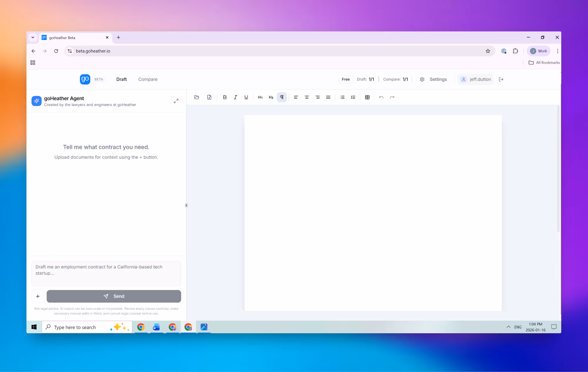Insert a table into the document
The width and height of the screenshot is (588, 372).
[x=367, y=97]
